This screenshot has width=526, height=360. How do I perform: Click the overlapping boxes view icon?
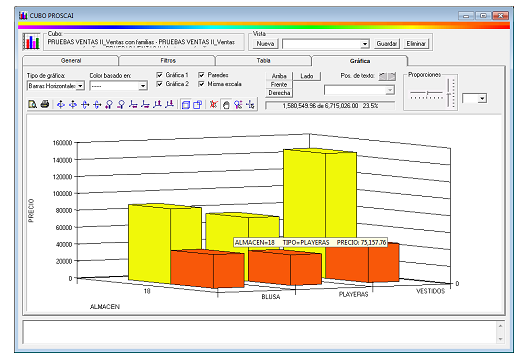198,105
